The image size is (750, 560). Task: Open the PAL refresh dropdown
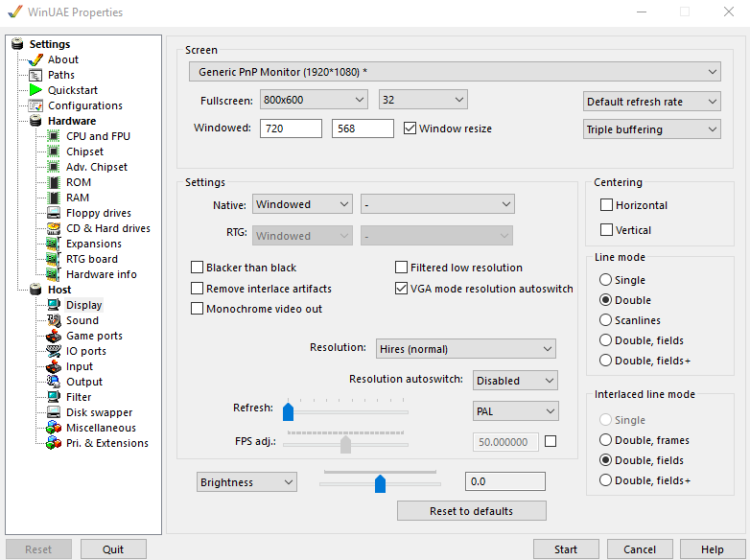click(515, 411)
